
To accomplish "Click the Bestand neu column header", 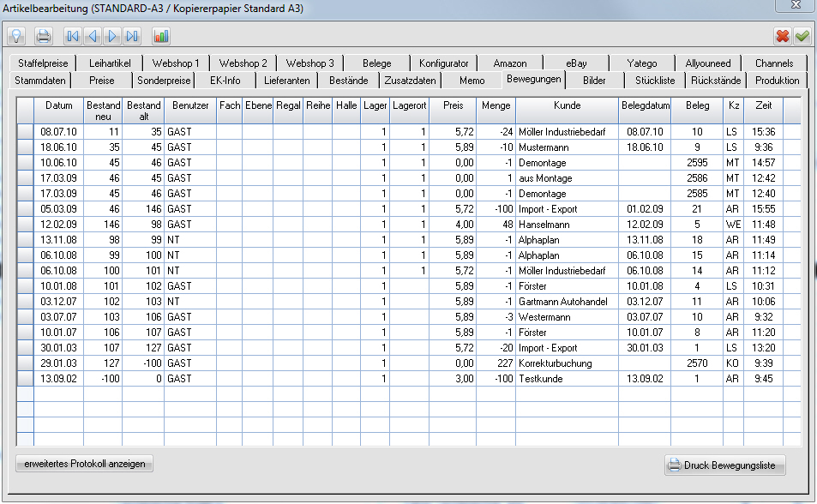I will pos(103,111).
